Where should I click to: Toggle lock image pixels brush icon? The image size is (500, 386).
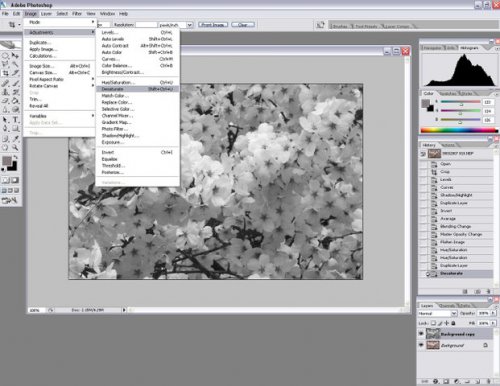pyautogui.click(x=440, y=323)
